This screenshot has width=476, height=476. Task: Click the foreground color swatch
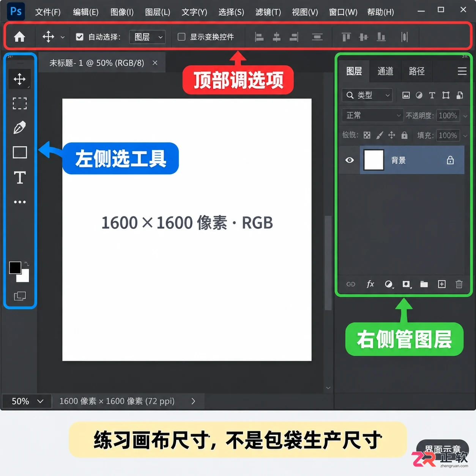click(15, 268)
